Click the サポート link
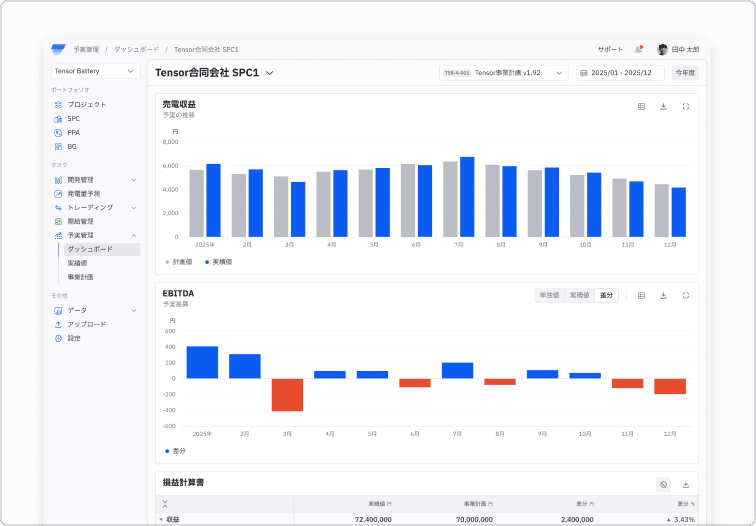The width and height of the screenshot is (756, 526). click(610, 49)
